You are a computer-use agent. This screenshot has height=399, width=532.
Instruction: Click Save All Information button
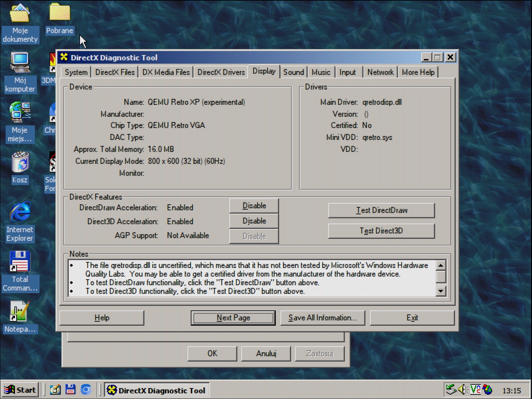323,318
